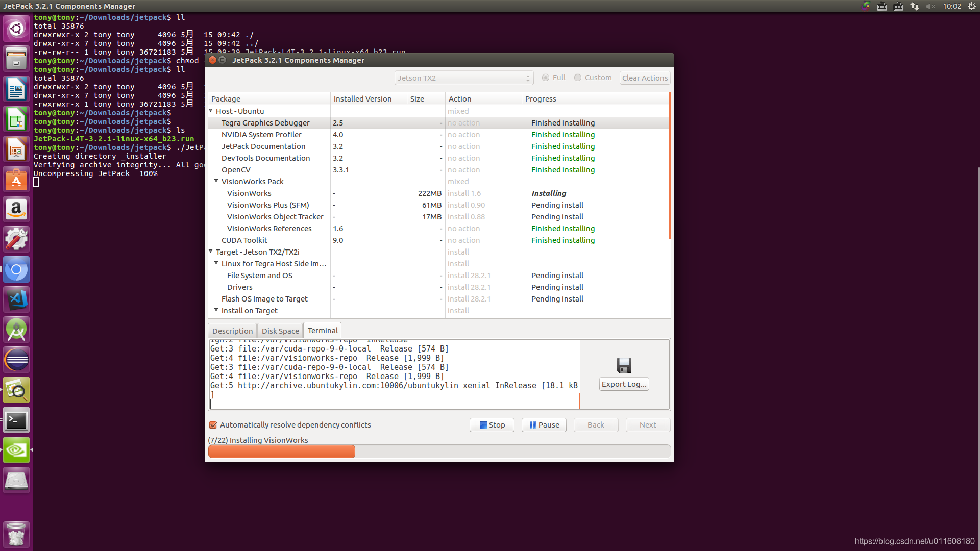Select the Terminal tab
980x551 pixels.
pos(323,330)
